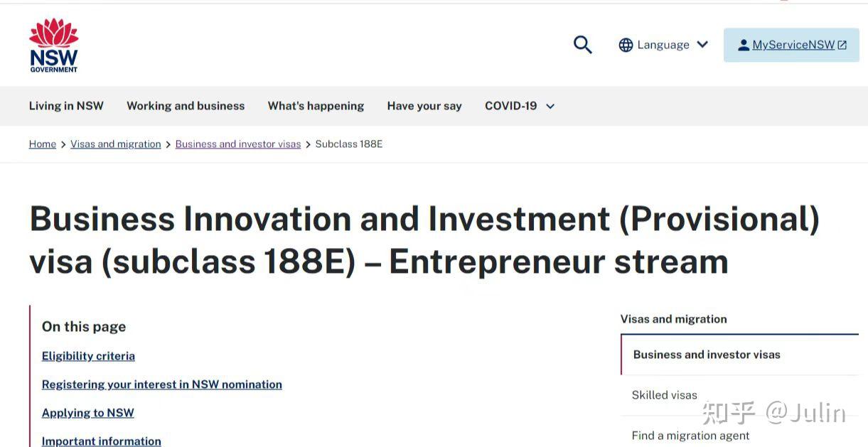Image resolution: width=868 pixels, height=447 pixels.
Task: Click Home in the breadcrumb trail
Action: pos(42,144)
